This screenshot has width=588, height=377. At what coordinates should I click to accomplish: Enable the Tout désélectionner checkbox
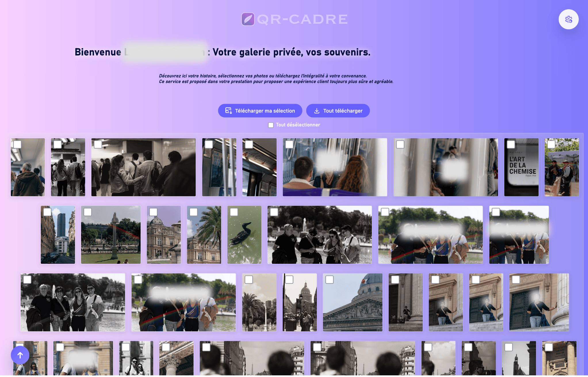click(x=271, y=125)
